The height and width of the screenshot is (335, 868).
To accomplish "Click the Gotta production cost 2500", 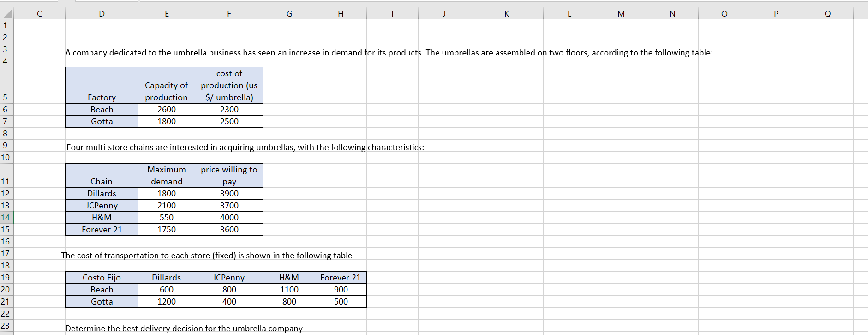I will [229, 121].
